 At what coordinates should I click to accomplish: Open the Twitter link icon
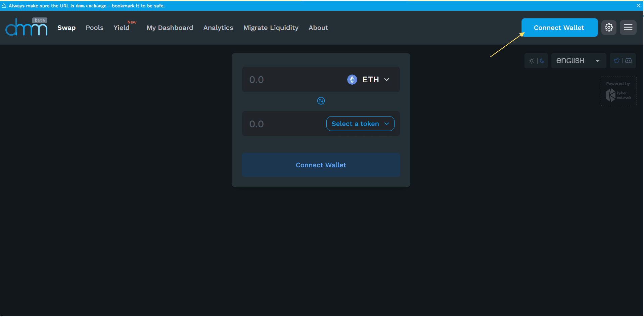[617, 61]
